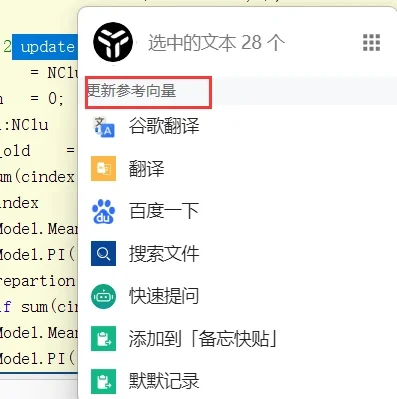Select the 谷歌翻译 menu entry

(x=164, y=126)
